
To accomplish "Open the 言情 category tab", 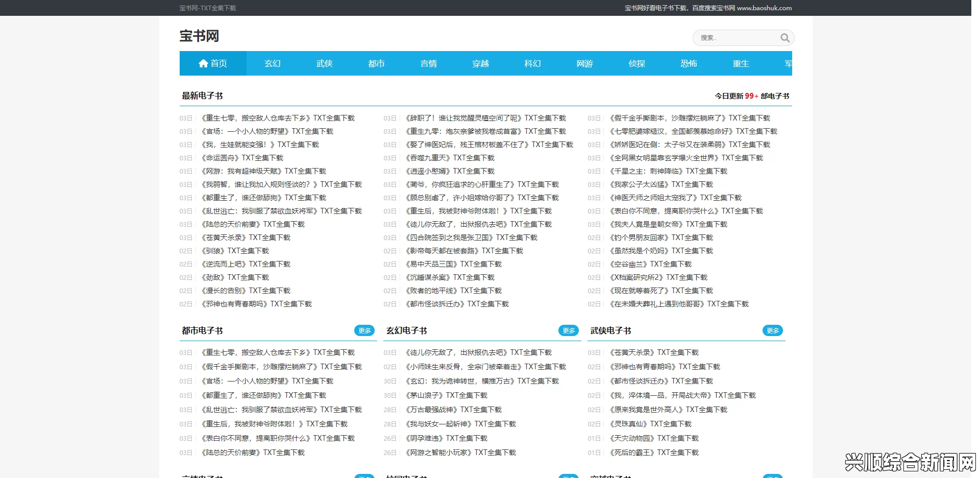I will tap(429, 63).
